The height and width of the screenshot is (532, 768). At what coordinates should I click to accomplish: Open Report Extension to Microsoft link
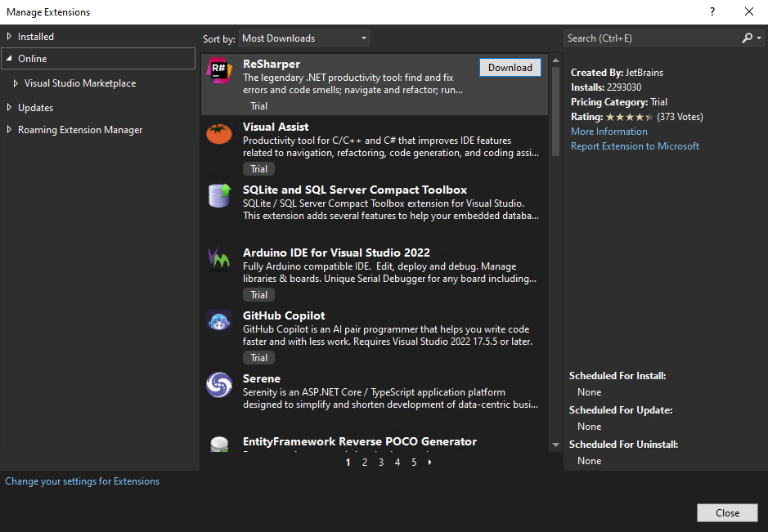tap(635, 145)
